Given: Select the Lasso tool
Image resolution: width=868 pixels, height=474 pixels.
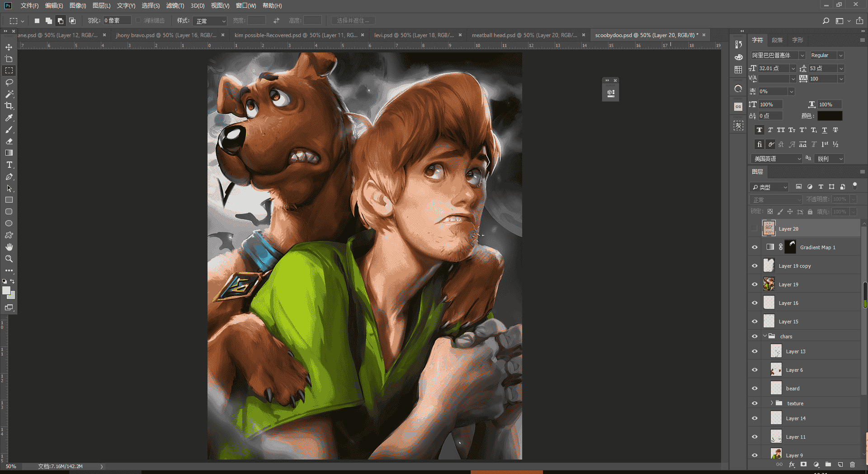Looking at the screenshot, I should tap(9, 82).
